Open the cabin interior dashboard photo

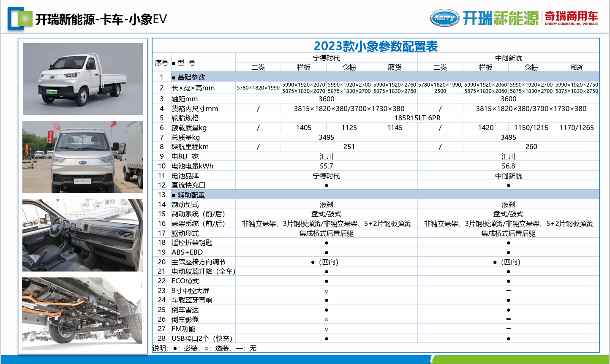[83, 235]
